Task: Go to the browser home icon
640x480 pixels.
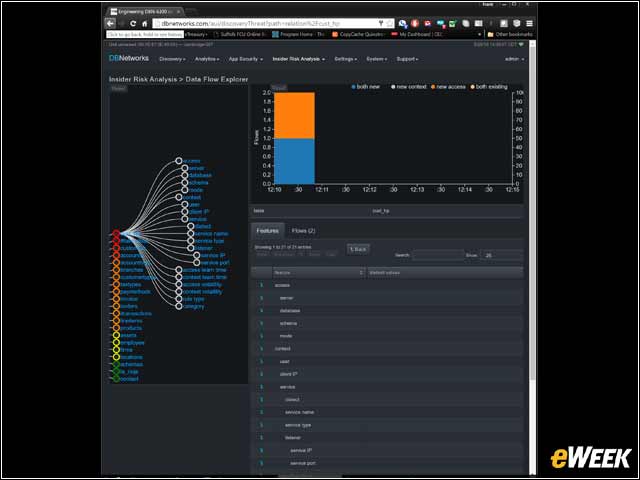Action: [144, 24]
